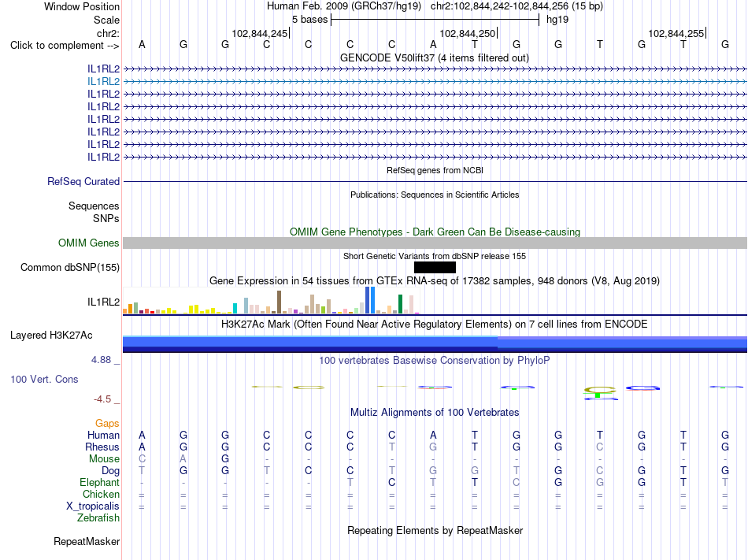Select the "Elephant" alignment row label
Viewport: 748px width, 560px height.
point(100,482)
